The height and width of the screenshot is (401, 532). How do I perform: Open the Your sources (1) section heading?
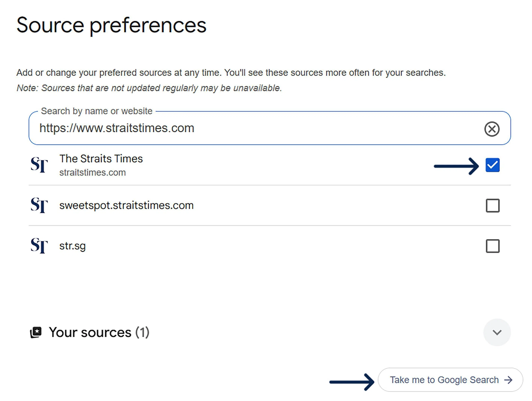coord(99,332)
